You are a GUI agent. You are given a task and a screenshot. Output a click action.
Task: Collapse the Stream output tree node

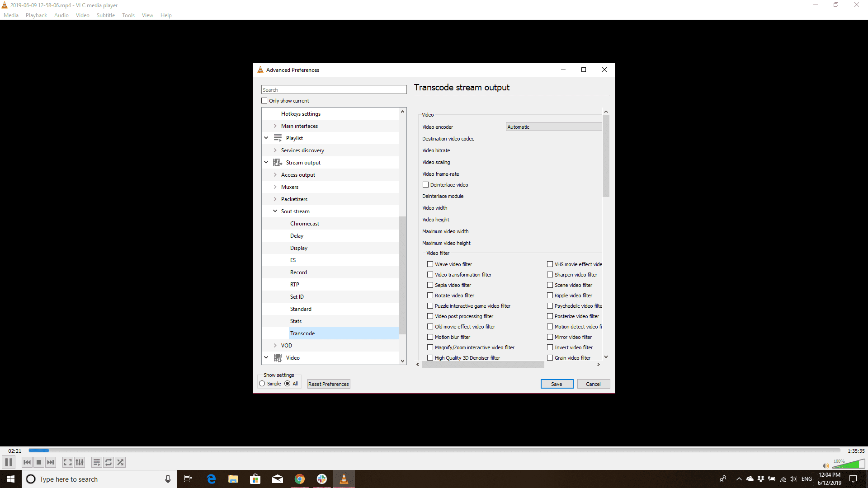click(266, 162)
